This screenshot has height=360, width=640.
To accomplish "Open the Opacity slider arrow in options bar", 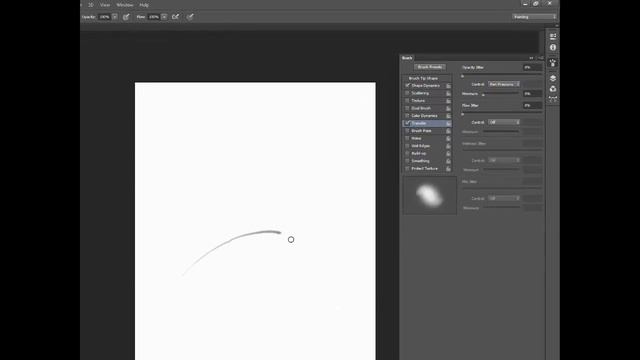I will tap(115, 17).
